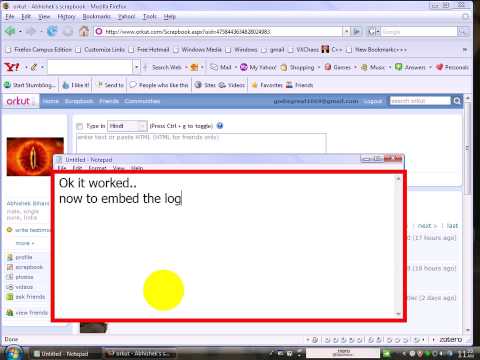
Task: Open search engine selector dropdown
Action: (x=374, y=32)
